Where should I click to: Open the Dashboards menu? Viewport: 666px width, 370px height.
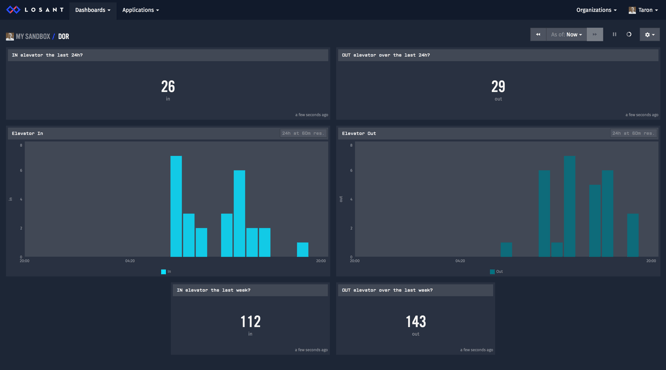pyautogui.click(x=93, y=10)
